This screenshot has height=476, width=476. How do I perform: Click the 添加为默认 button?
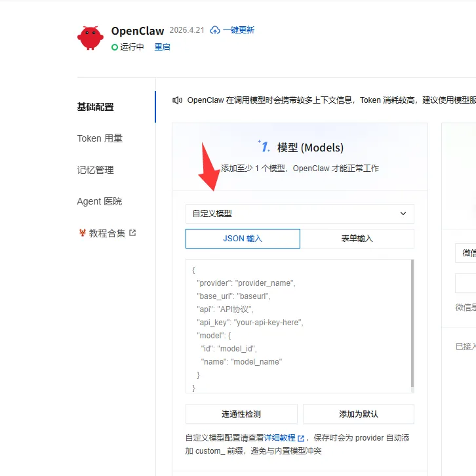click(359, 414)
